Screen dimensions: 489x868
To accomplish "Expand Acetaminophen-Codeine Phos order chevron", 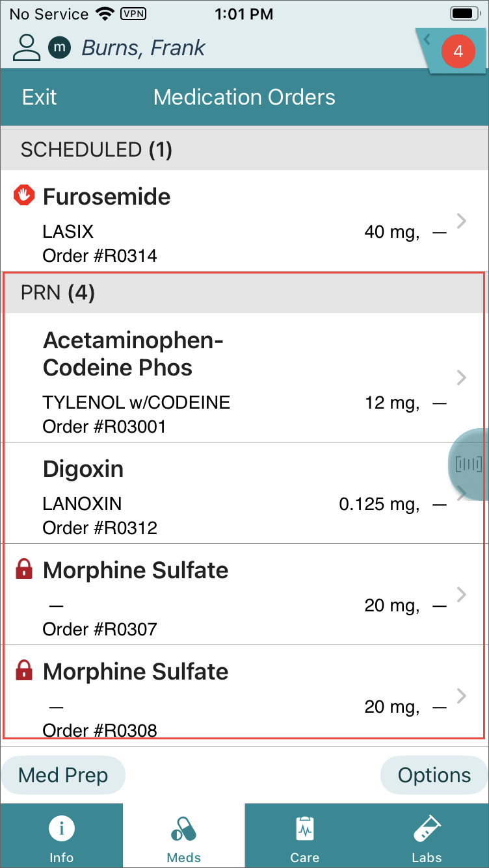I will pos(462,377).
